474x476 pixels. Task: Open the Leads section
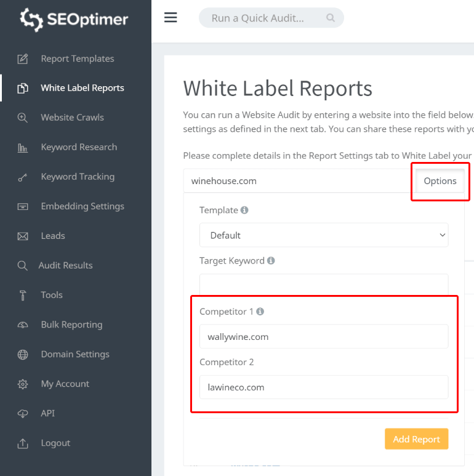point(53,236)
